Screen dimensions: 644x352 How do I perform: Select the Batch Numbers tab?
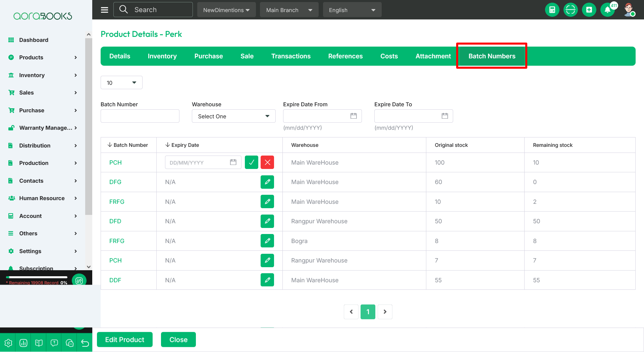[x=492, y=56]
